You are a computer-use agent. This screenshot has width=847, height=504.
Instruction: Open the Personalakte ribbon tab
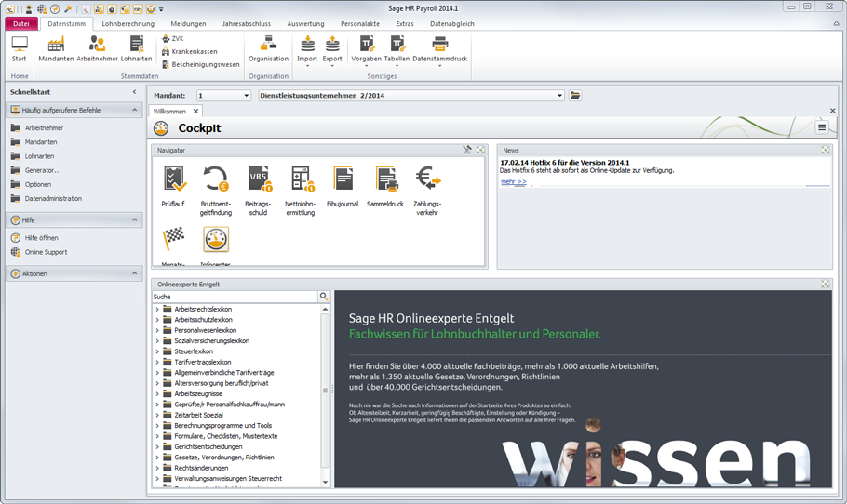pos(359,23)
